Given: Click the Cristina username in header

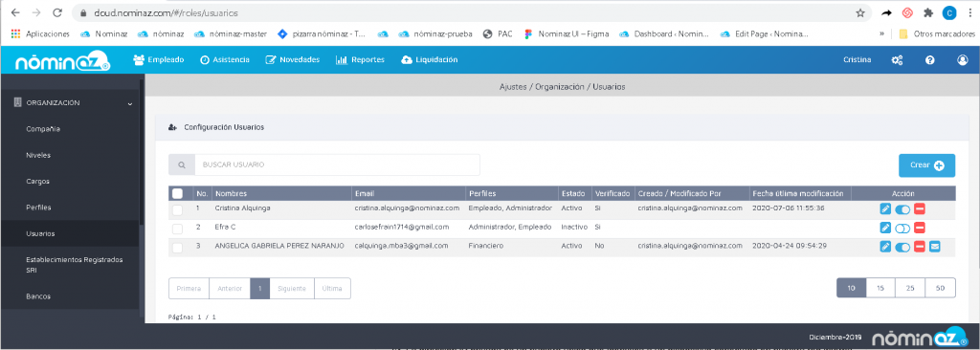Looking at the screenshot, I should click(x=857, y=60).
